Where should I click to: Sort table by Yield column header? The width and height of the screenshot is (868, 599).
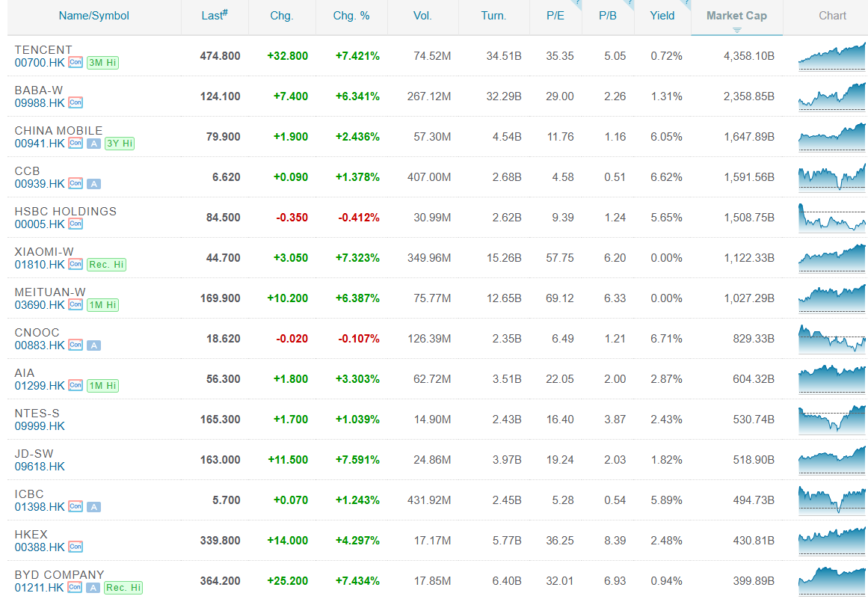pyautogui.click(x=662, y=16)
